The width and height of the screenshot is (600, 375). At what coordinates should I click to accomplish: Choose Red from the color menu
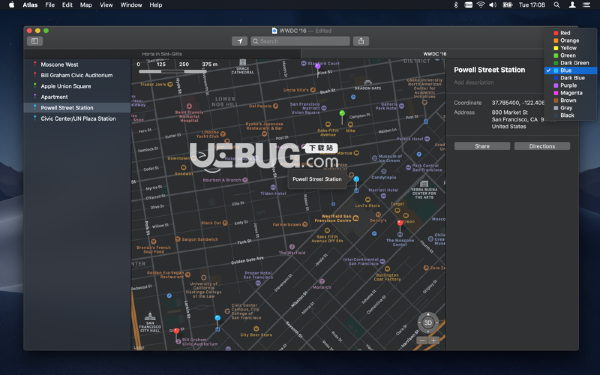pos(570,33)
